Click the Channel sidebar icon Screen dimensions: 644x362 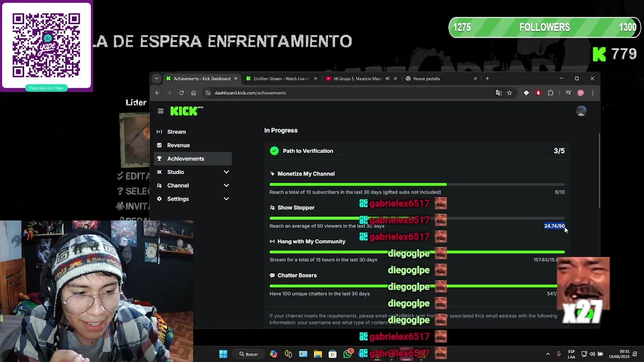click(x=159, y=186)
